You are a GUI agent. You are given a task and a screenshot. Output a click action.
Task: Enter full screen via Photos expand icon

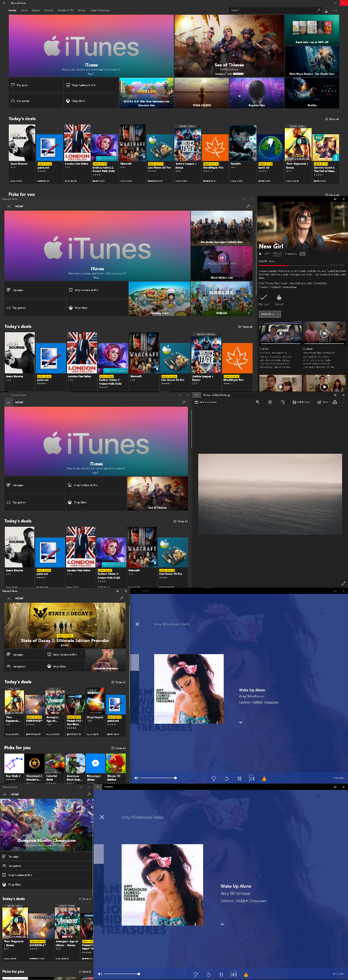pyautogui.click(x=343, y=583)
